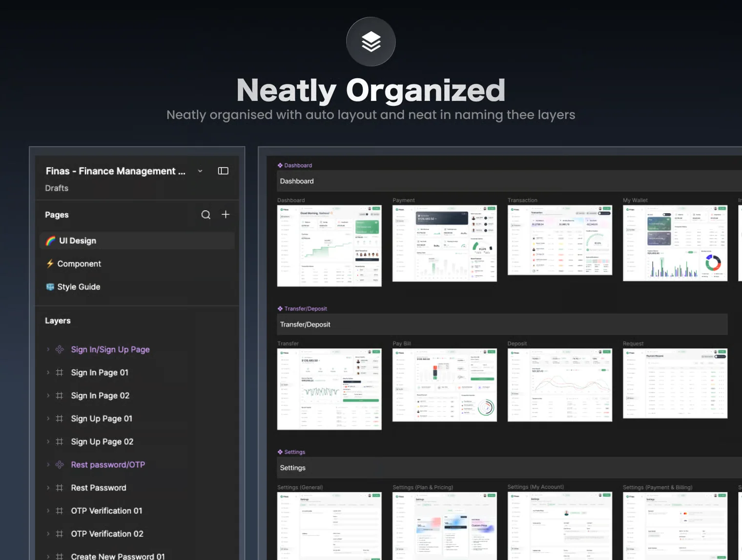The image size is (742, 560).
Task: Select the Sign In/Sign Up Page layer
Action: (x=110, y=349)
